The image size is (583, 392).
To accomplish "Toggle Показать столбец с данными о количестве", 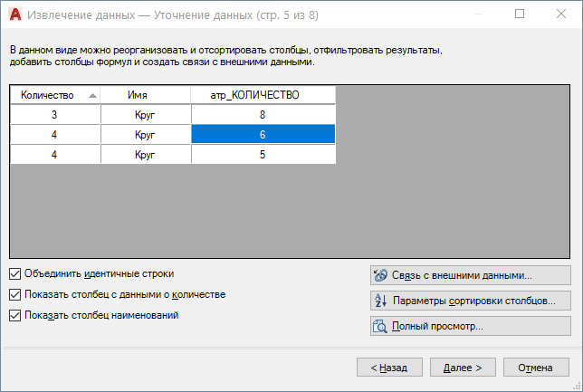I will click(x=14, y=295).
